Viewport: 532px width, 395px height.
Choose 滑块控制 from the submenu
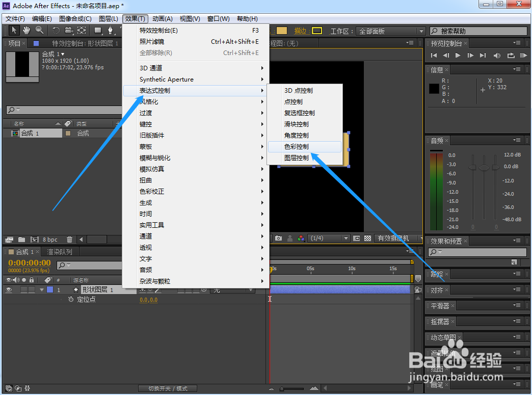coord(304,124)
